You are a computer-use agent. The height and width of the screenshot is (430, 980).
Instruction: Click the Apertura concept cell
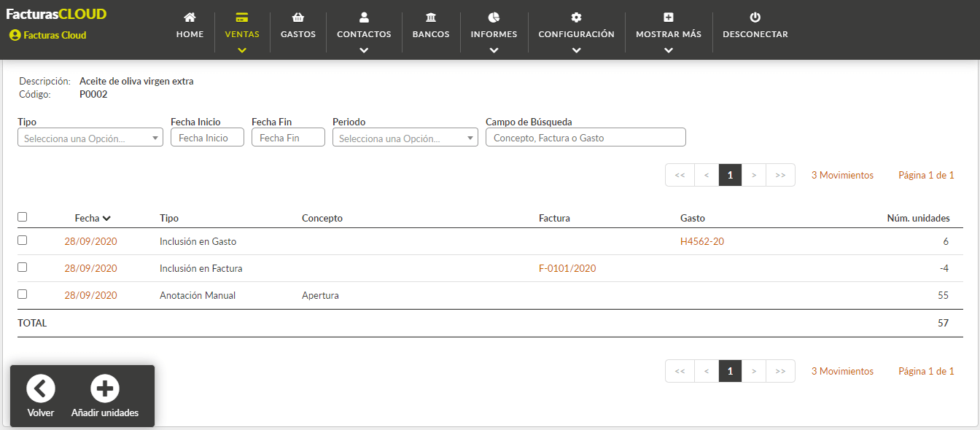point(320,295)
